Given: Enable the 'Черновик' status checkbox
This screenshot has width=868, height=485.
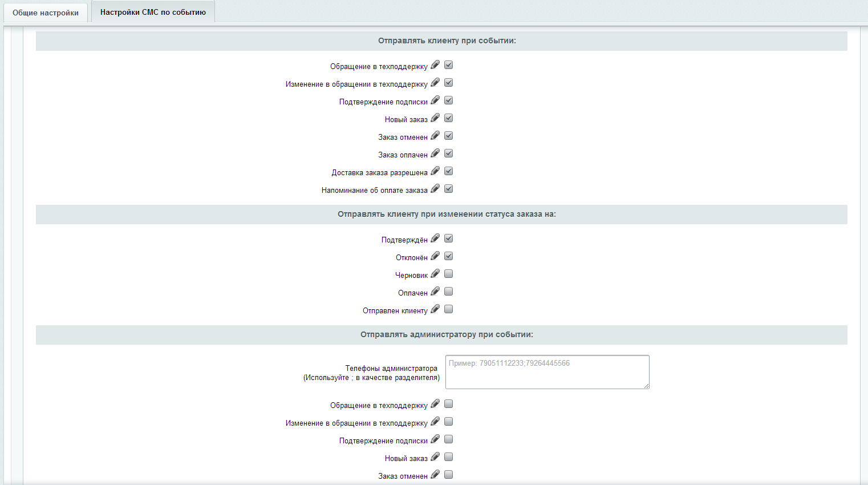Looking at the screenshot, I should point(449,274).
